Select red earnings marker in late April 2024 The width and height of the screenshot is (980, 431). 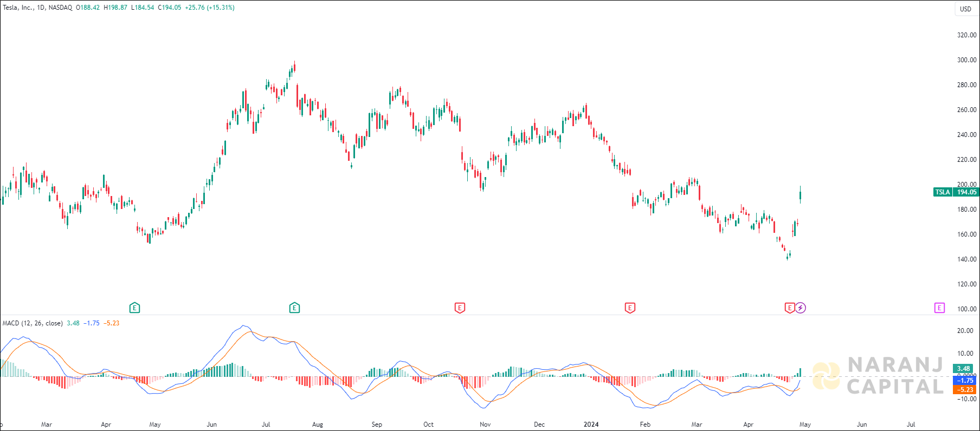tap(790, 308)
